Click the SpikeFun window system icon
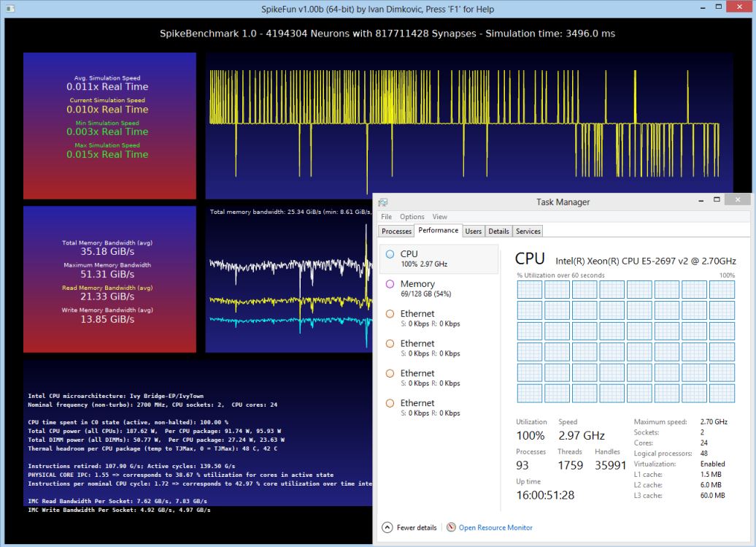The width and height of the screenshot is (756, 547). [9, 8]
